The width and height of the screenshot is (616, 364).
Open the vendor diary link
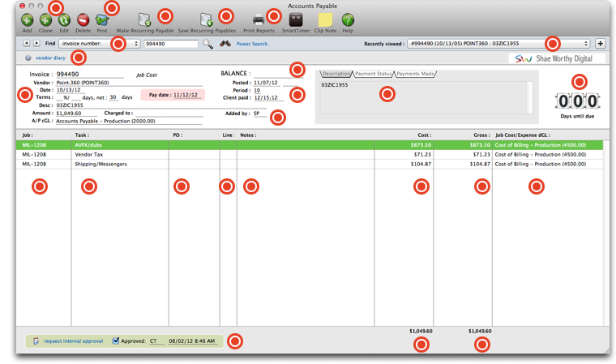click(50, 58)
